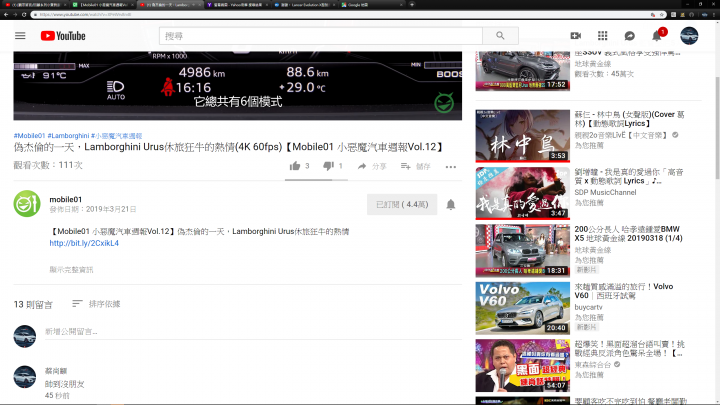
Task: Open the BMW X5 video thumbnail
Action: click(523, 251)
